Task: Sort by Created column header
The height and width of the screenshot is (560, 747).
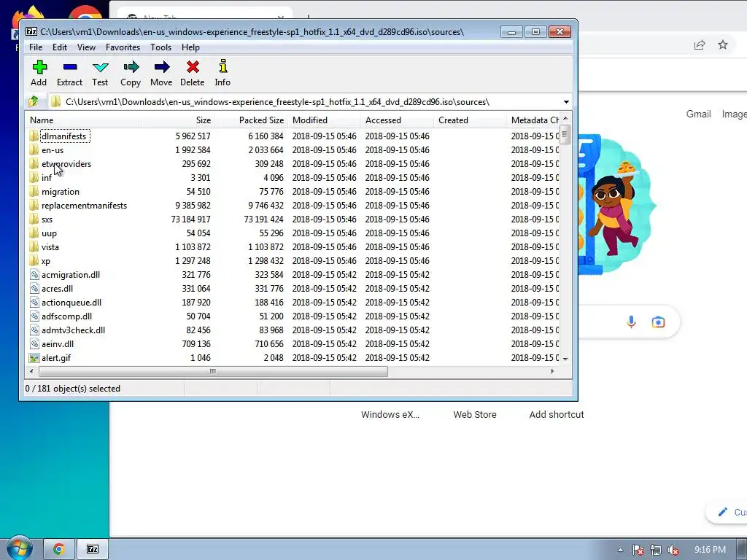Action: (471, 120)
